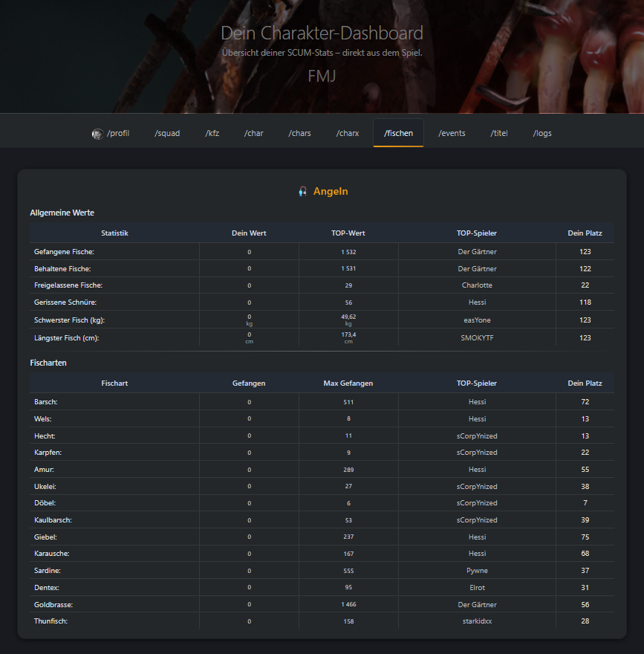This screenshot has height=654, width=644.
Task: Open sCorpYnized in the Hecht row
Action: (477, 436)
